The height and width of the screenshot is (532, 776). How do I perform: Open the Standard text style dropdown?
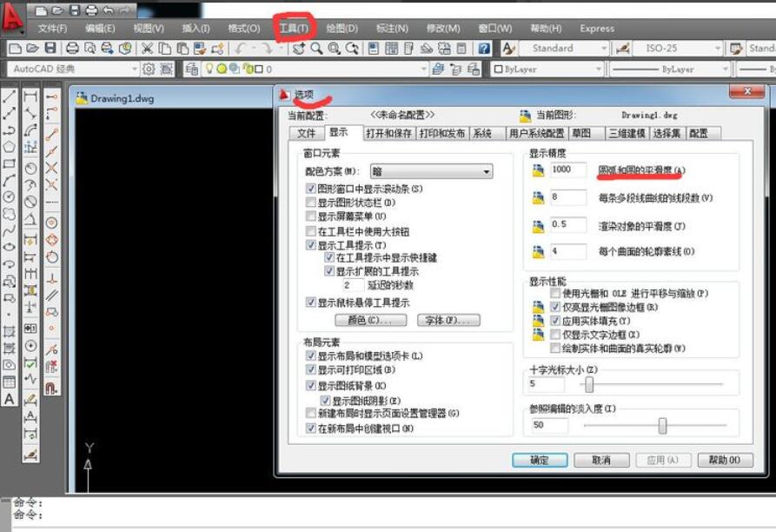pos(562,49)
